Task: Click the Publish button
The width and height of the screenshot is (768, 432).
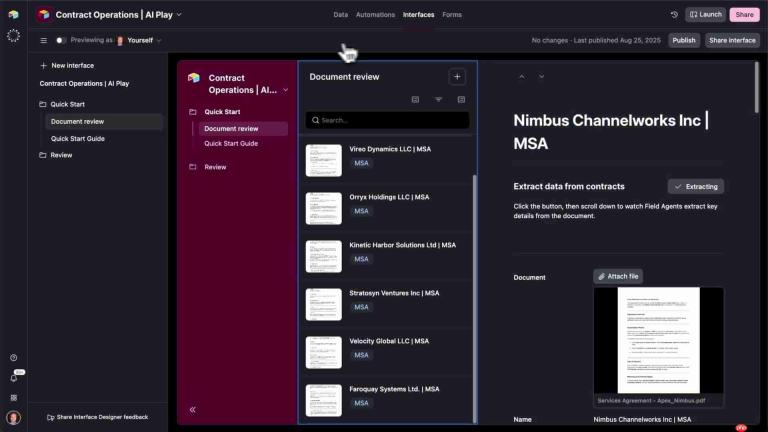Action: tap(684, 40)
